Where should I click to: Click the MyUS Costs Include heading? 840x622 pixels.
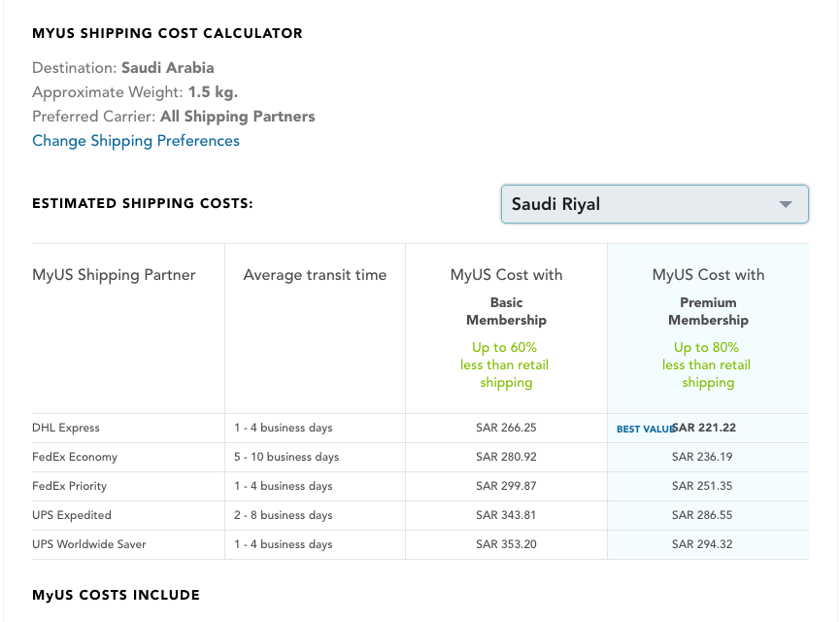point(116,595)
